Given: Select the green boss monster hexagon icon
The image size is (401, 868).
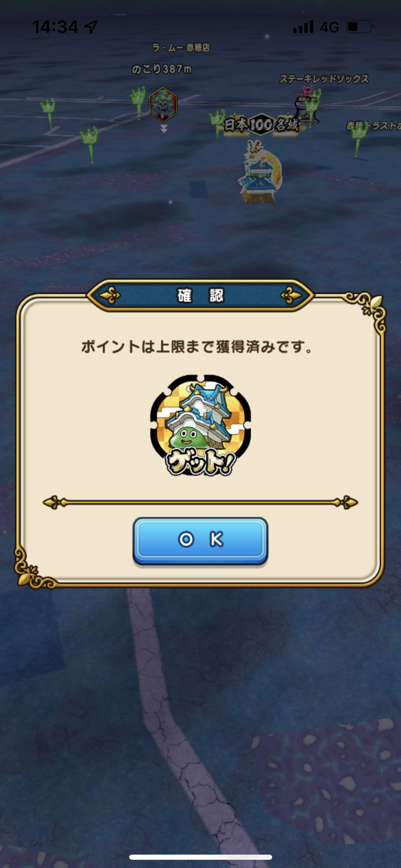Looking at the screenshot, I should [x=163, y=104].
